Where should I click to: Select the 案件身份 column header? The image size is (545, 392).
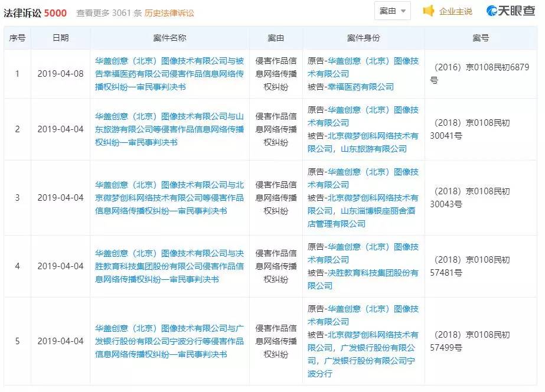364,38
